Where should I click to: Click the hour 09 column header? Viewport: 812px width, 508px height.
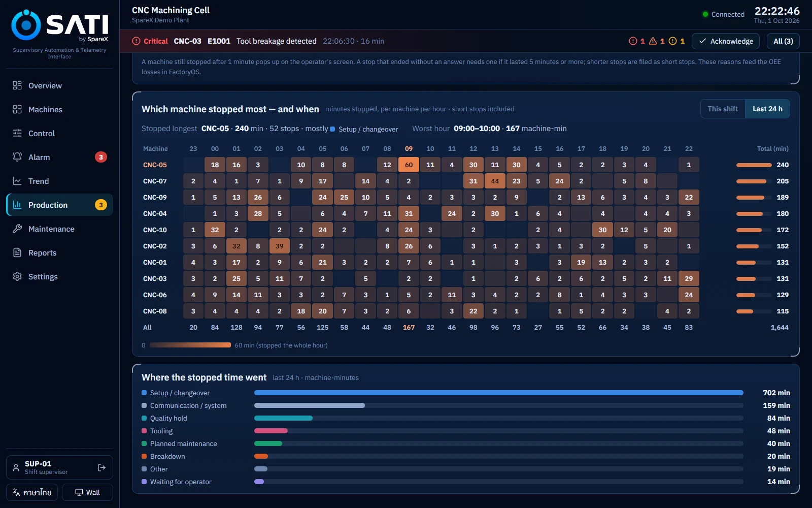click(x=409, y=149)
